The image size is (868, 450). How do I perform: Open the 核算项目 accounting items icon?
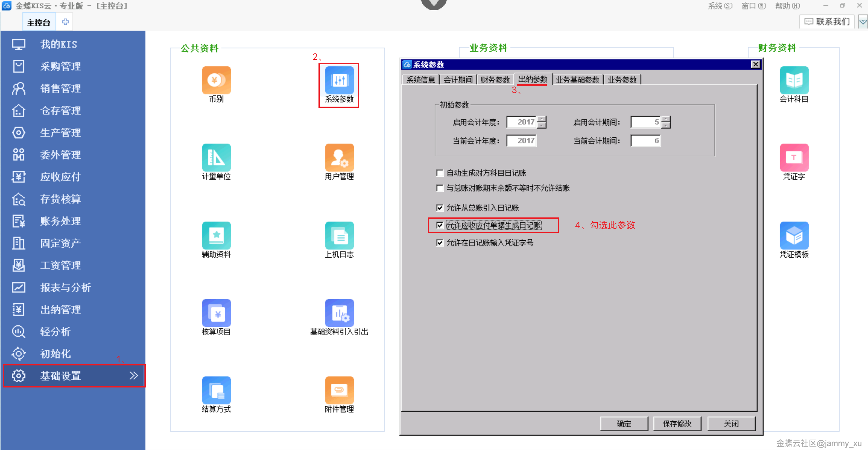tap(216, 313)
